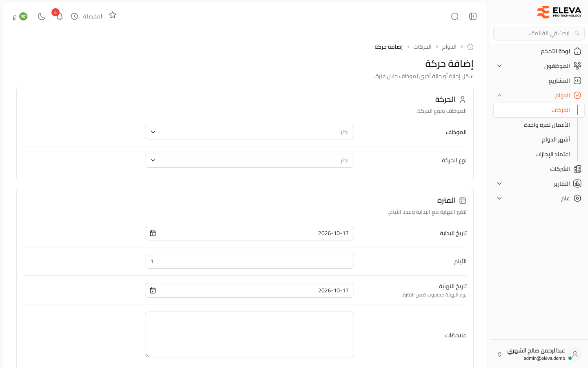This screenshot has height=368, width=588.
Task: Focus the ابحث في القائمة search field
Action: click(x=539, y=33)
